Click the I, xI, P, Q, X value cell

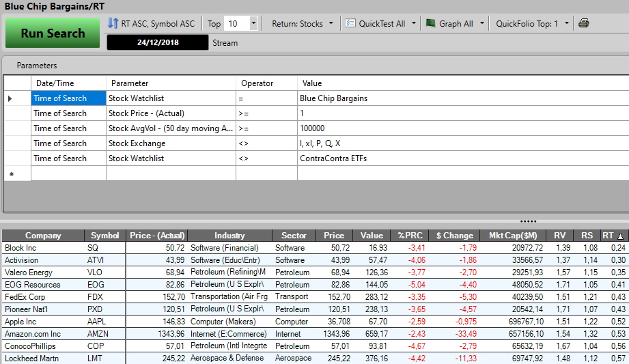463,143
